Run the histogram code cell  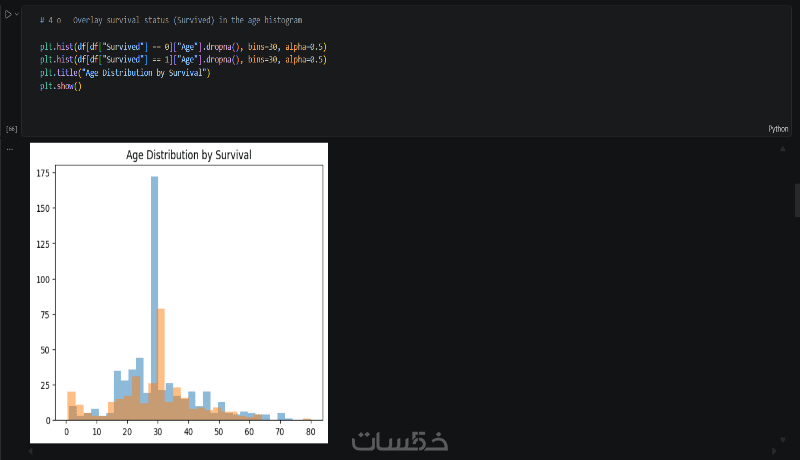coord(8,15)
